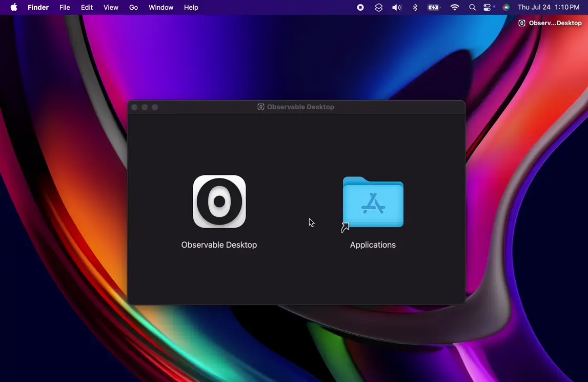Open Spotlight search magnifier
Image resolution: width=588 pixels, height=382 pixels.
[x=473, y=8]
